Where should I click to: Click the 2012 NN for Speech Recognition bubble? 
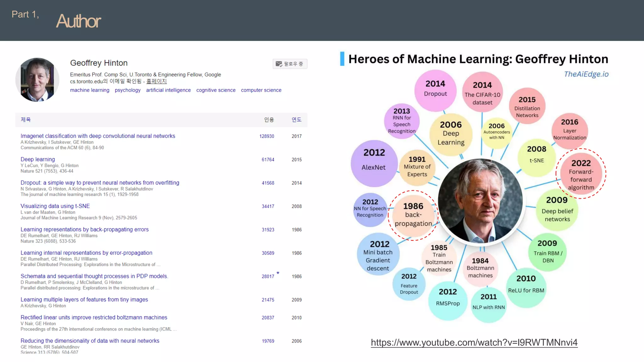(x=370, y=210)
